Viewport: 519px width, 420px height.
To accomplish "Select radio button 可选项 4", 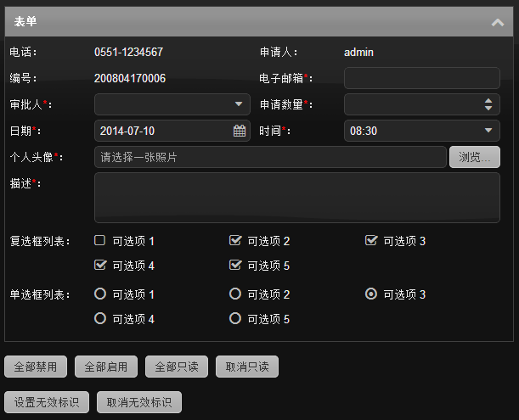I will point(100,318).
